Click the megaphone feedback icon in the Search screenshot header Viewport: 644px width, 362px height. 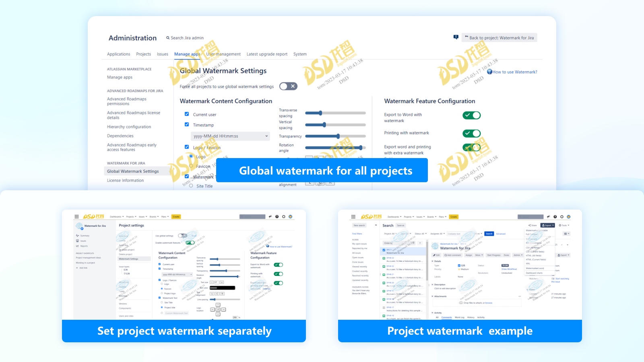pos(548,216)
